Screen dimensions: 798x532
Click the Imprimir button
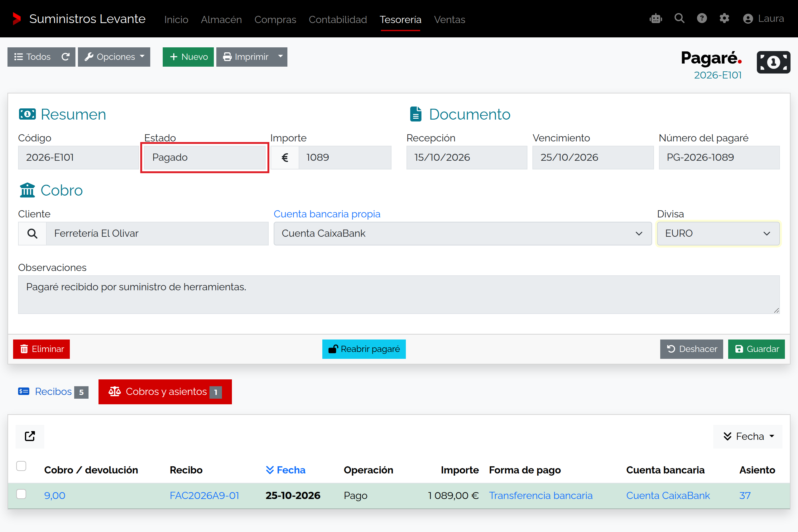[245, 57]
